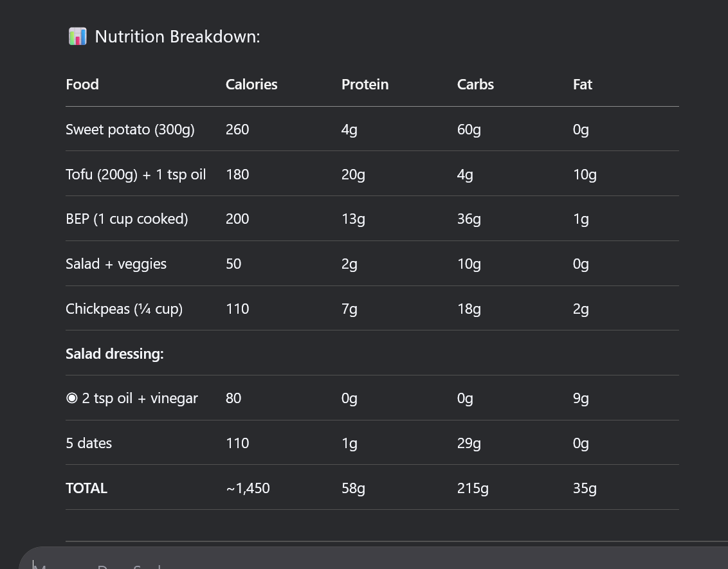Screen dimensions: 728x569
Task: Select the ~1,450 total calories value
Action: point(248,489)
